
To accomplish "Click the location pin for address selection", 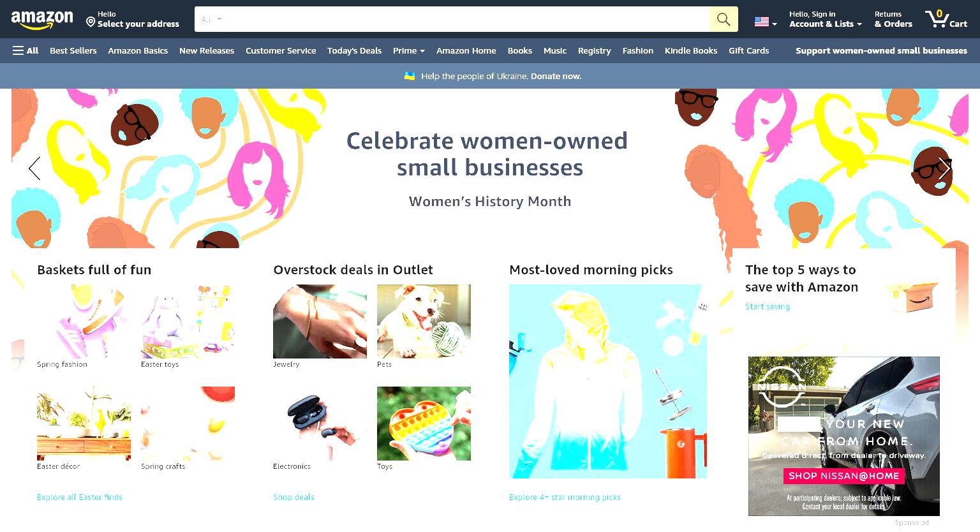I will tap(91, 22).
